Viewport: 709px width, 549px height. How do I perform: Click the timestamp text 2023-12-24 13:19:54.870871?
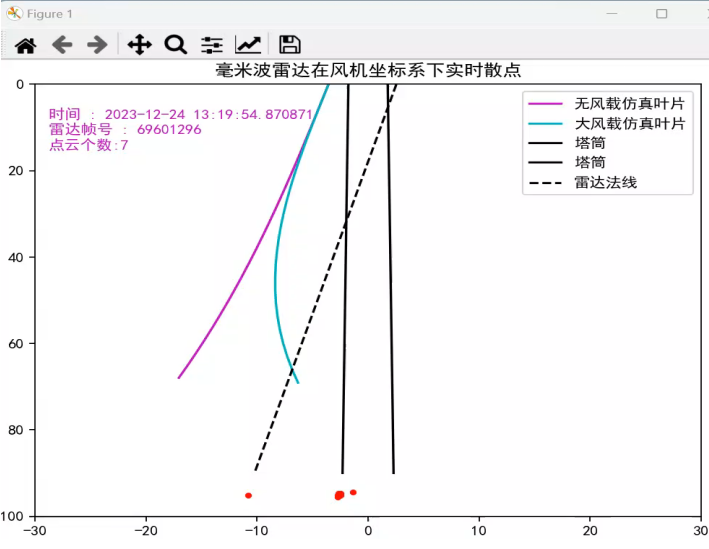pos(208,114)
